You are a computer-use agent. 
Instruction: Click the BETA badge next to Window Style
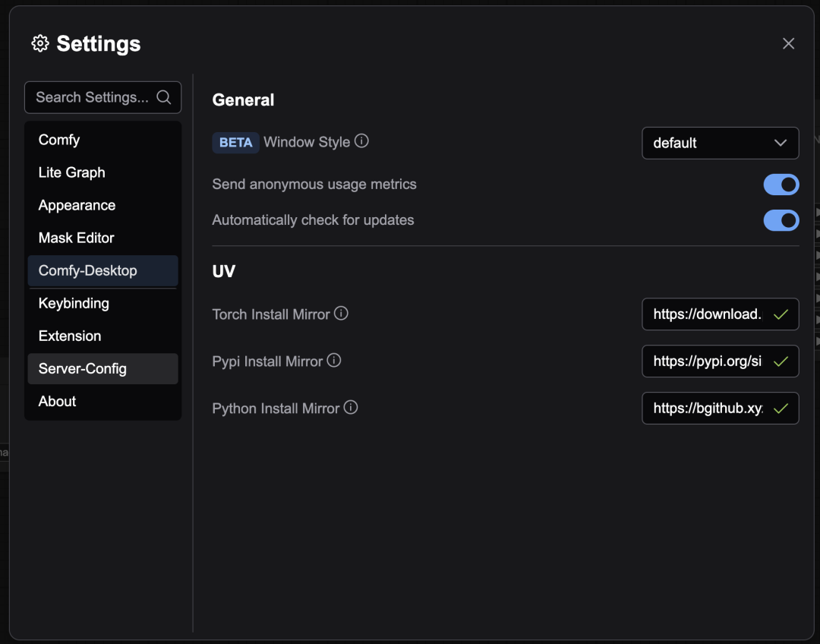click(235, 143)
